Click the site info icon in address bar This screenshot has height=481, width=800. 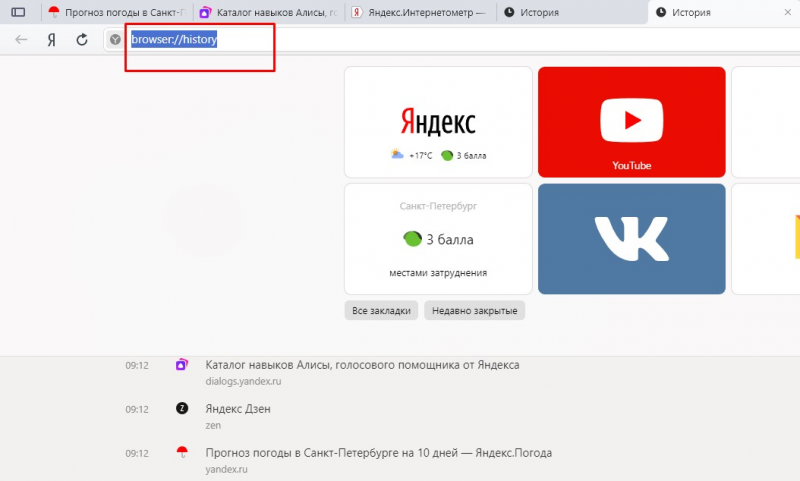(115, 39)
